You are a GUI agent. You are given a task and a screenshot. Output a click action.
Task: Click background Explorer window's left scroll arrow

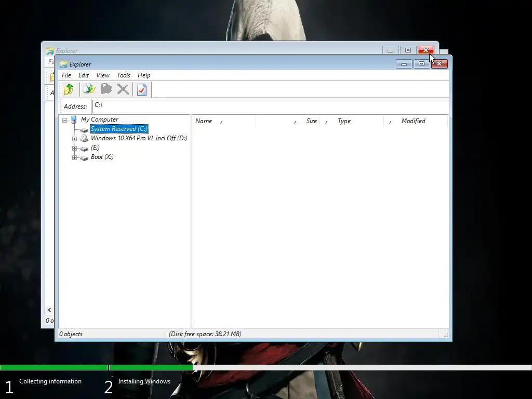[x=49, y=310]
